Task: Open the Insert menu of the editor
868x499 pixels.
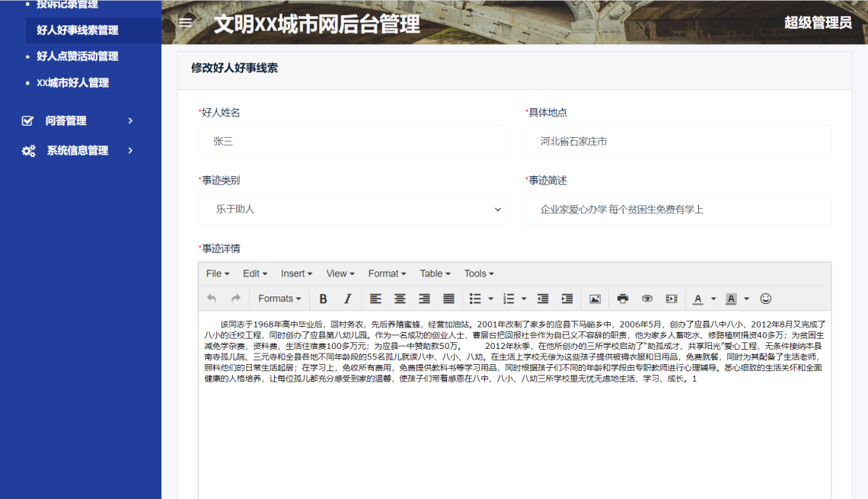Action: (295, 273)
